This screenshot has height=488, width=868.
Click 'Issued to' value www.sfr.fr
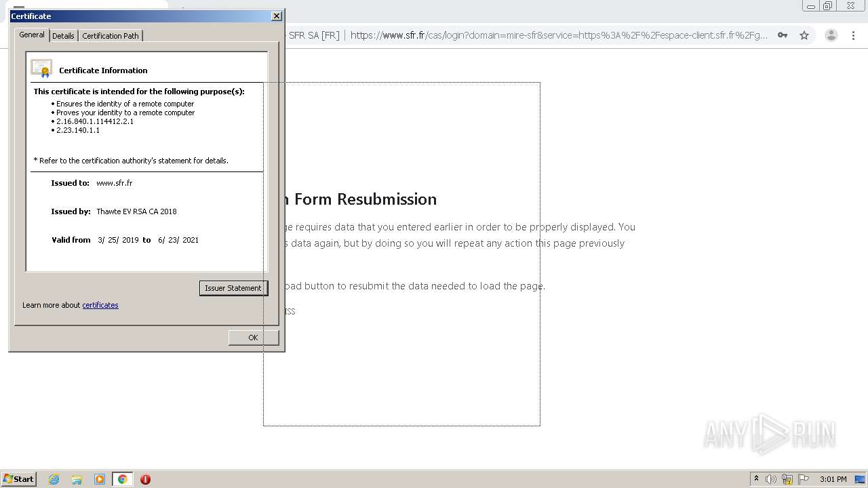click(x=114, y=183)
